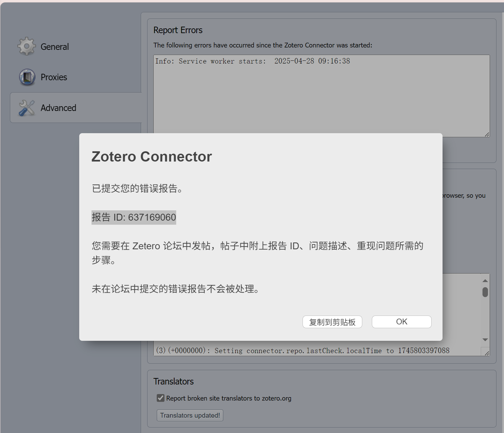The image size is (504, 433).
Task: Click the Translators updated! button
Action: [x=190, y=415]
